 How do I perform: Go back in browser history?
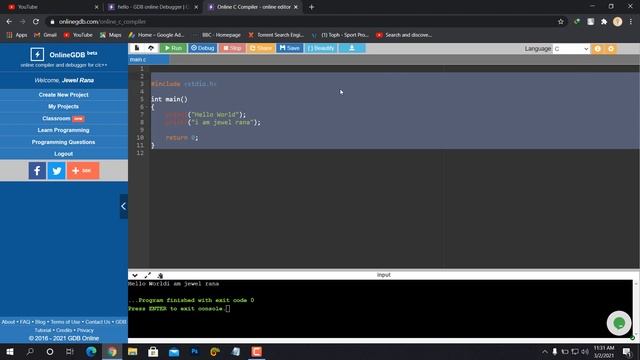9,22
